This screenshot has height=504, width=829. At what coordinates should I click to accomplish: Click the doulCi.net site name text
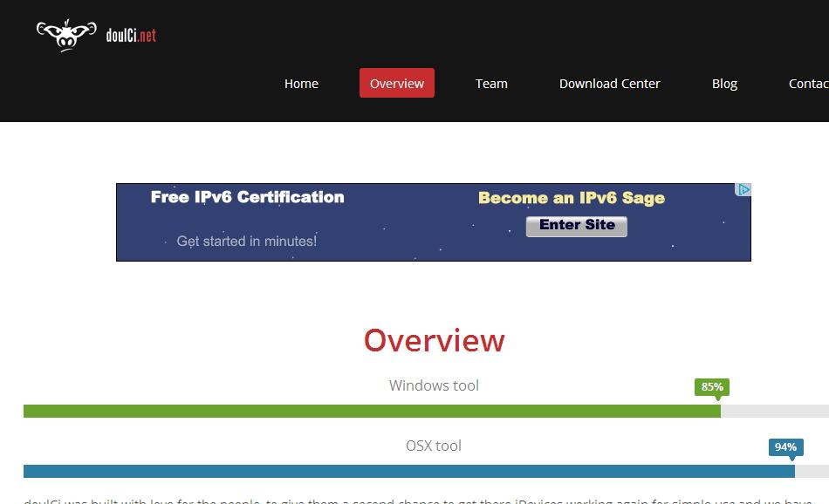131,36
